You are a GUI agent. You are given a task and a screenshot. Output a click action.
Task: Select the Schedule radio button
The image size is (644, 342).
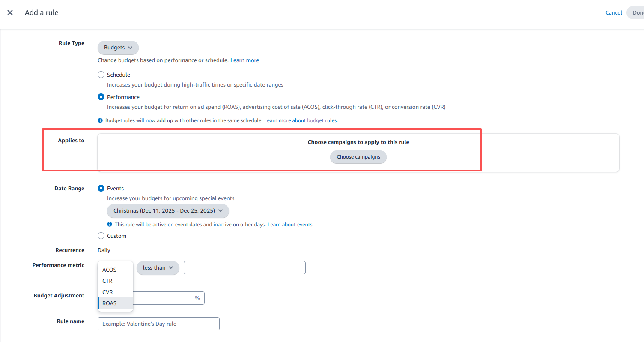point(101,75)
